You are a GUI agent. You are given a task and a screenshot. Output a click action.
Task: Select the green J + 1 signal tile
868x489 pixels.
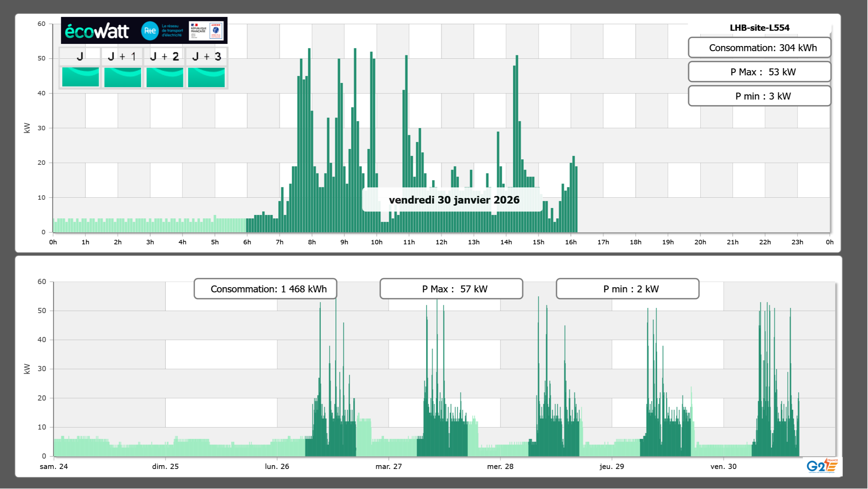click(x=123, y=77)
